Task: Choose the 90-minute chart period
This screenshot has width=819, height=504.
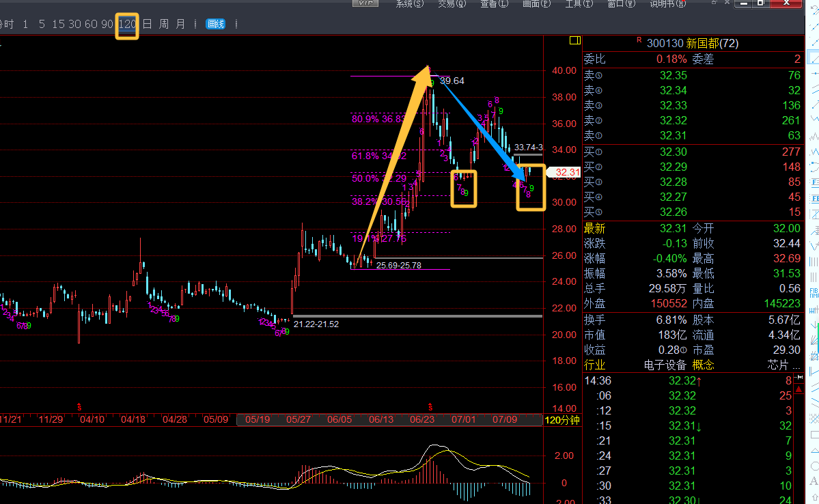Action: click(x=107, y=24)
